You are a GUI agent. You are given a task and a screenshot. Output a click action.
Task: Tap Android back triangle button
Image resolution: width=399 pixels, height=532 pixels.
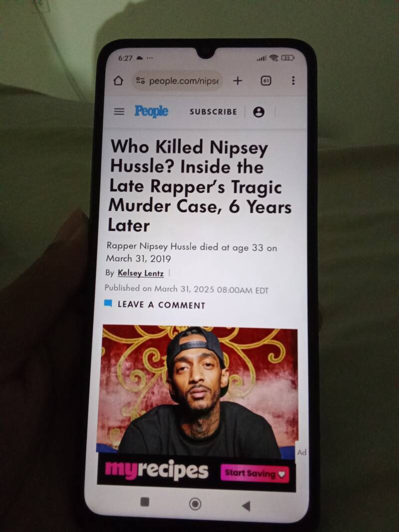[x=246, y=506]
